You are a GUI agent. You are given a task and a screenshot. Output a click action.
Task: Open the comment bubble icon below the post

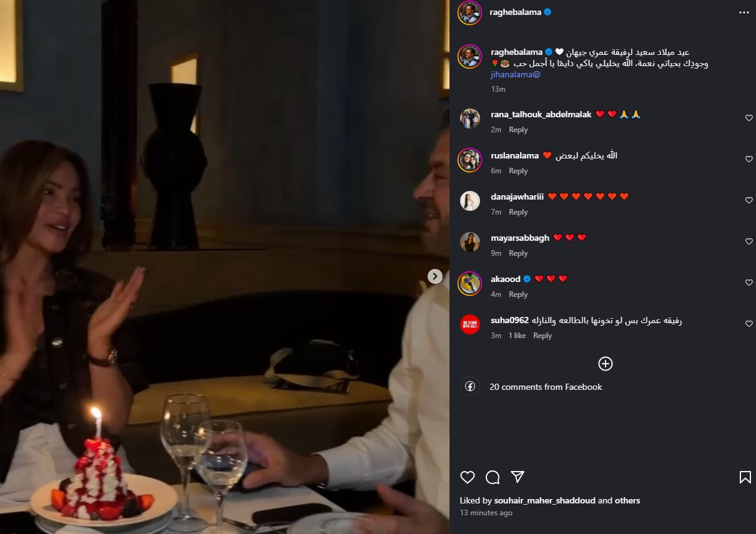point(493,477)
